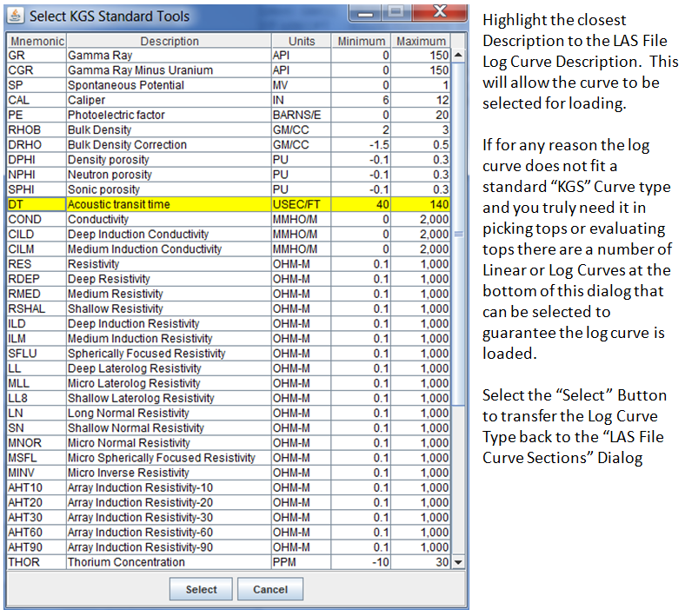This screenshot has width=685, height=616.
Task: Select the AHT60 mnemonic cell
Action: pos(37,533)
